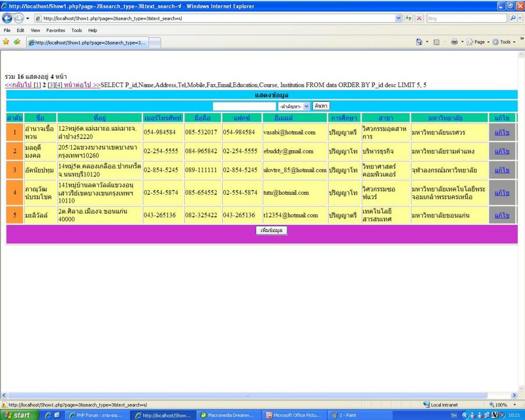The width and height of the screenshot is (525, 420).
Task: Click the Print icon in command bar
Action: [x=455, y=42]
